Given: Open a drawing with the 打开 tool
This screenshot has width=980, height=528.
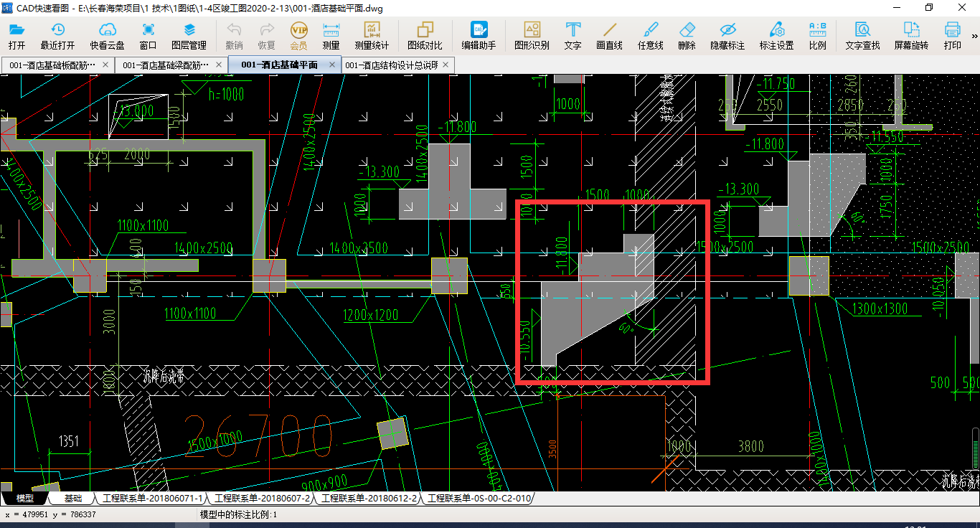Looking at the screenshot, I should click(17, 36).
